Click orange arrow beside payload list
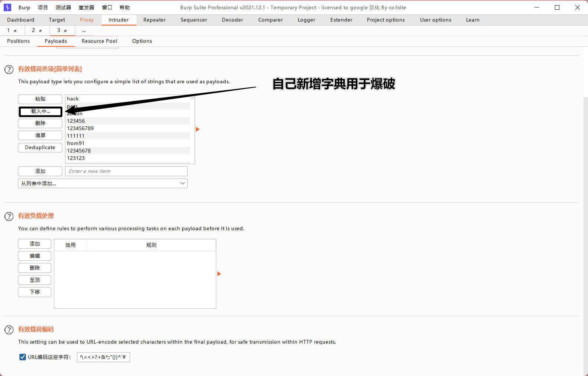588x376 pixels. point(198,129)
